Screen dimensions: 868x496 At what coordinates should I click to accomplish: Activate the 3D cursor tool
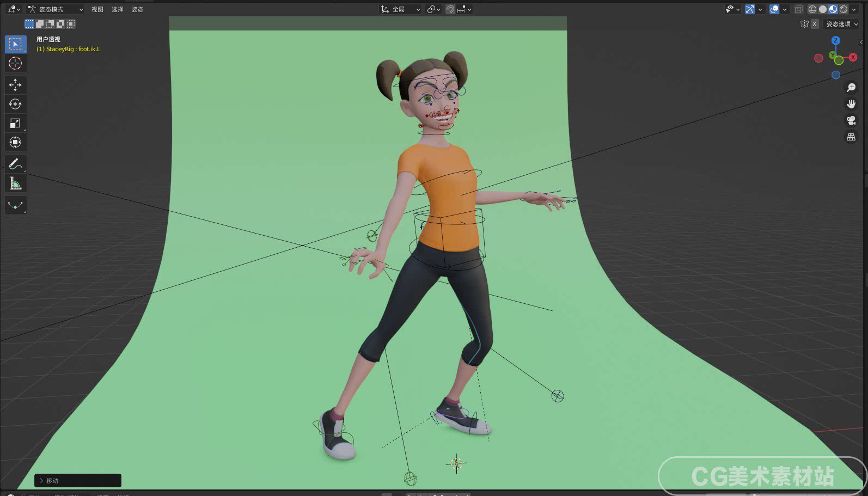[15, 64]
